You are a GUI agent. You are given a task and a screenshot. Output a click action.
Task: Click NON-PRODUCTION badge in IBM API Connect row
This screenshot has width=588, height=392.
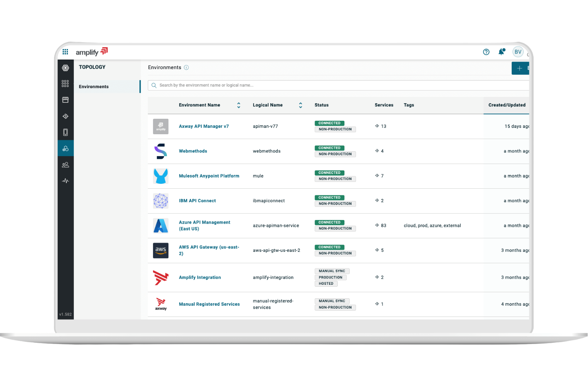click(x=335, y=204)
